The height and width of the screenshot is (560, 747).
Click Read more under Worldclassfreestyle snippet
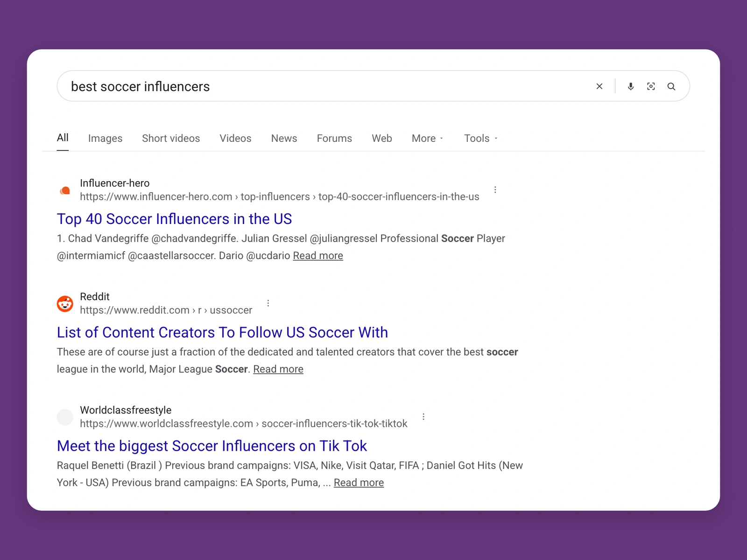(359, 483)
